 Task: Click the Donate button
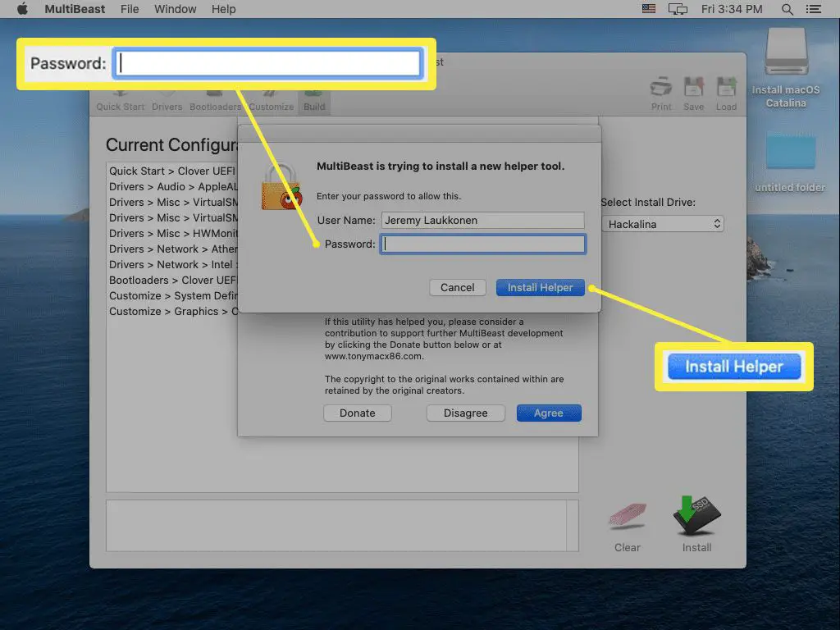358,413
